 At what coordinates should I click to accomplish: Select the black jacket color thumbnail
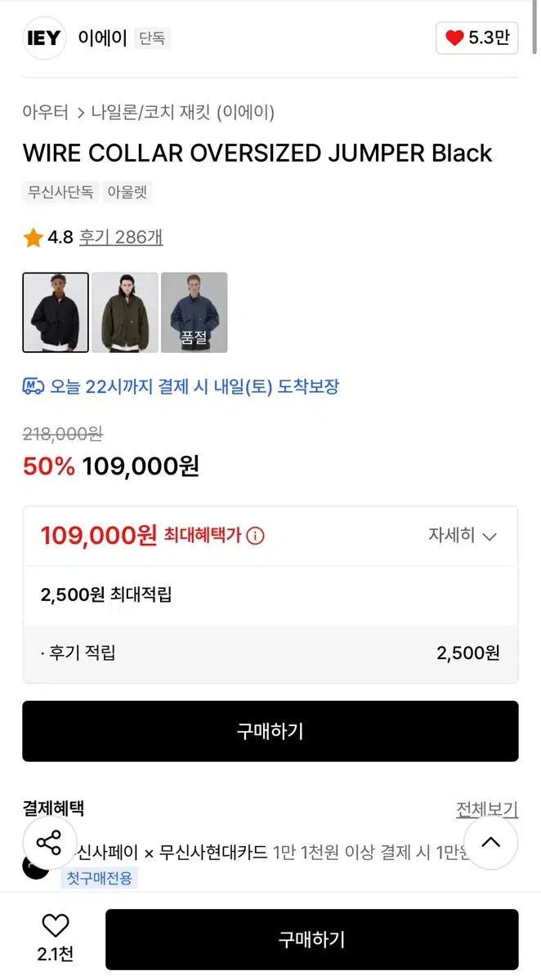coord(56,313)
